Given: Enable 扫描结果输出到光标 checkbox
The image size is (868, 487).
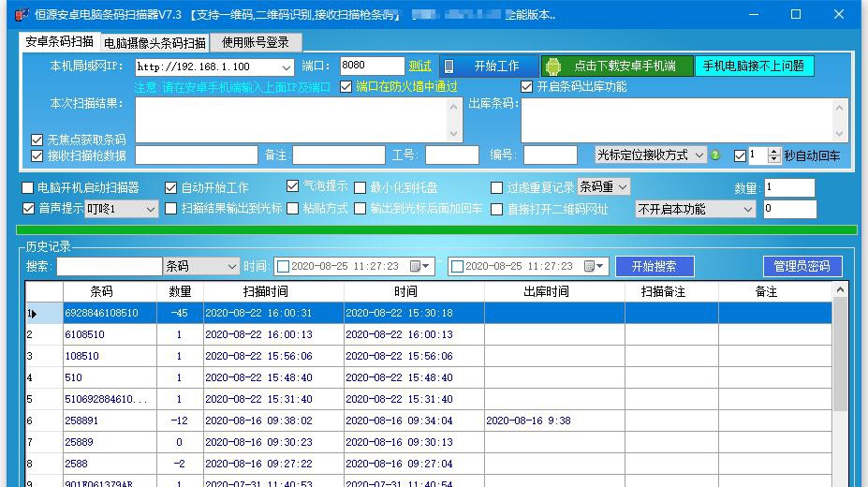Looking at the screenshot, I should click(x=170, y=209).
